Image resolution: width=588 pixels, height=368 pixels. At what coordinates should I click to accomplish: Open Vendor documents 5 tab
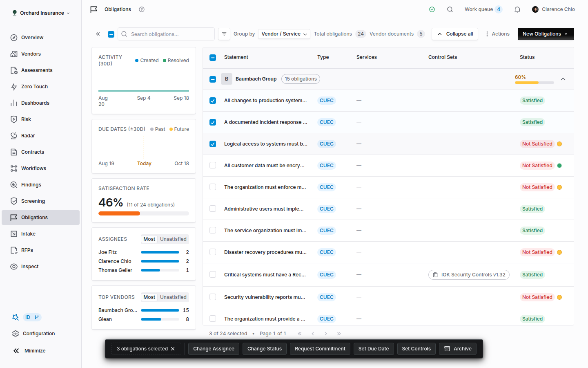[x=397, y=34]
